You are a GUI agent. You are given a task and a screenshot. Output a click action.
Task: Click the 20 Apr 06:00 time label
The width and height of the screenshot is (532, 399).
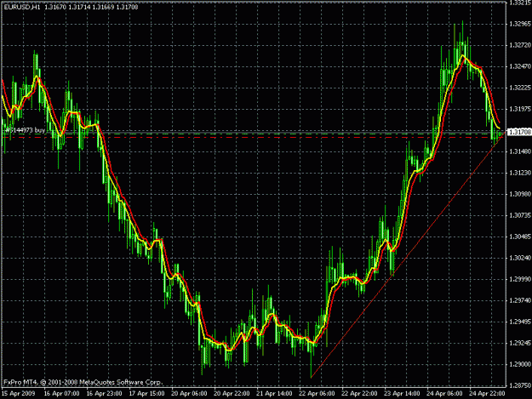(189, 394)
